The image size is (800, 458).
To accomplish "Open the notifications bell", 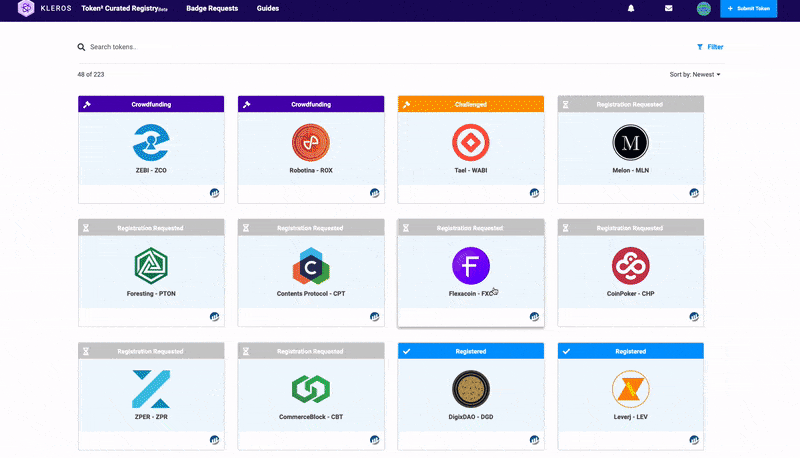I will [x=631, y=8].
